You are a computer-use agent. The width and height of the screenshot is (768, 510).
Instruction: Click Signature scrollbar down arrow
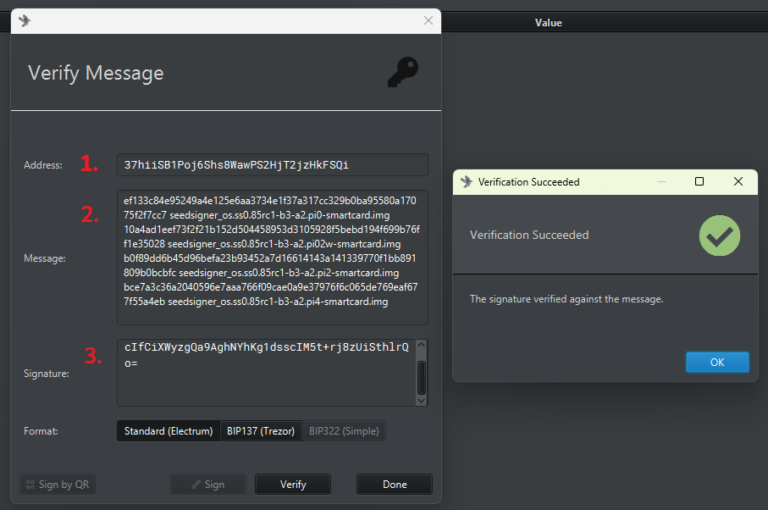click(x=421, y=401)
